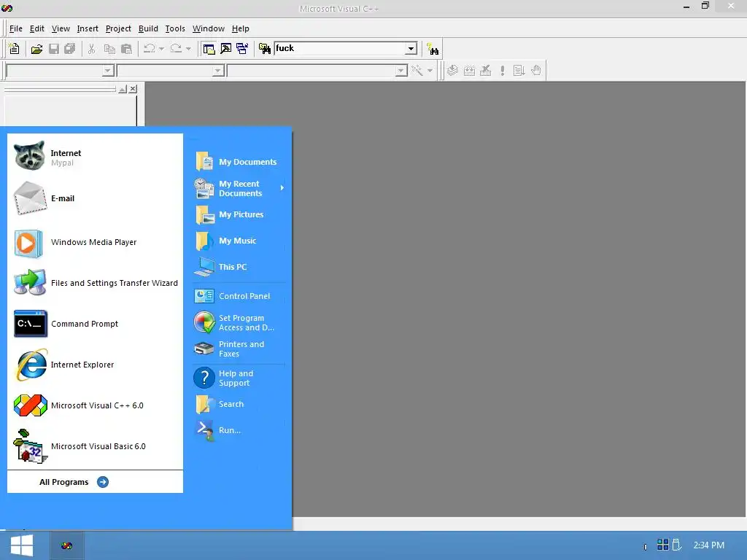Open the Run... dialog

pyautogui.click(x=239, y=430)
